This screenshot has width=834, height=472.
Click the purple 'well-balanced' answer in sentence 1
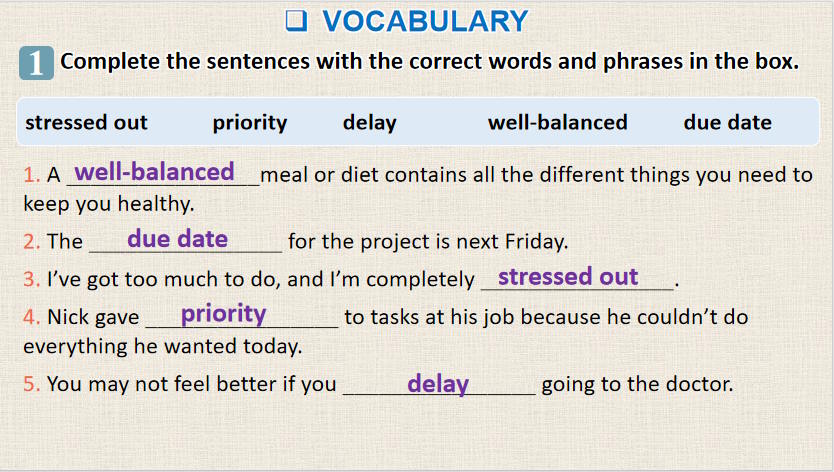coord(155,172)
